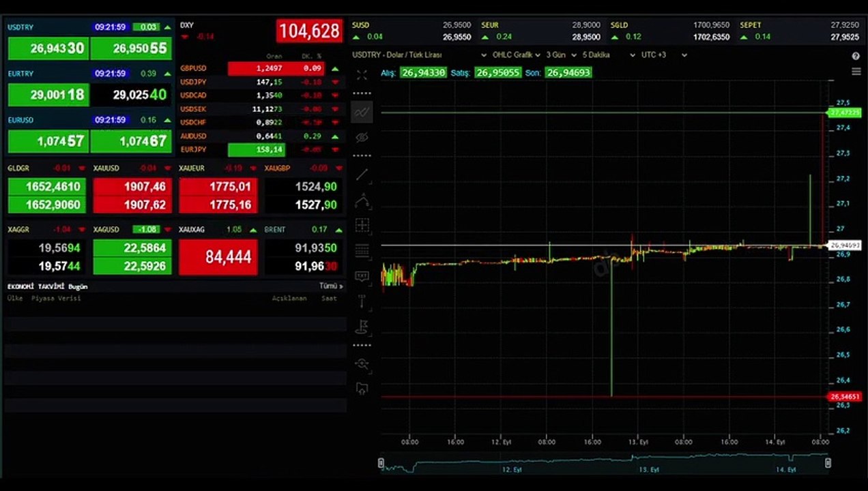Click the left handle of range navigator
This screenshot has width=868, height=491.
[381, 463]
